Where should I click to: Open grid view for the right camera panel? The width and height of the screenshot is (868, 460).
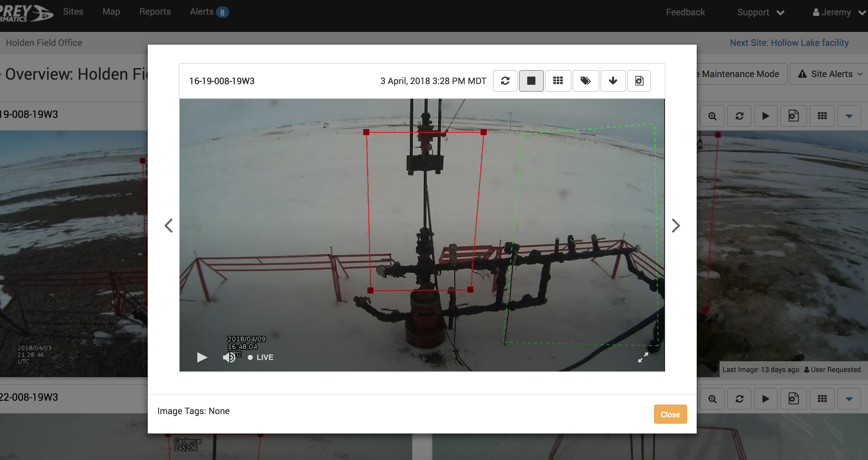click(822, 116)
